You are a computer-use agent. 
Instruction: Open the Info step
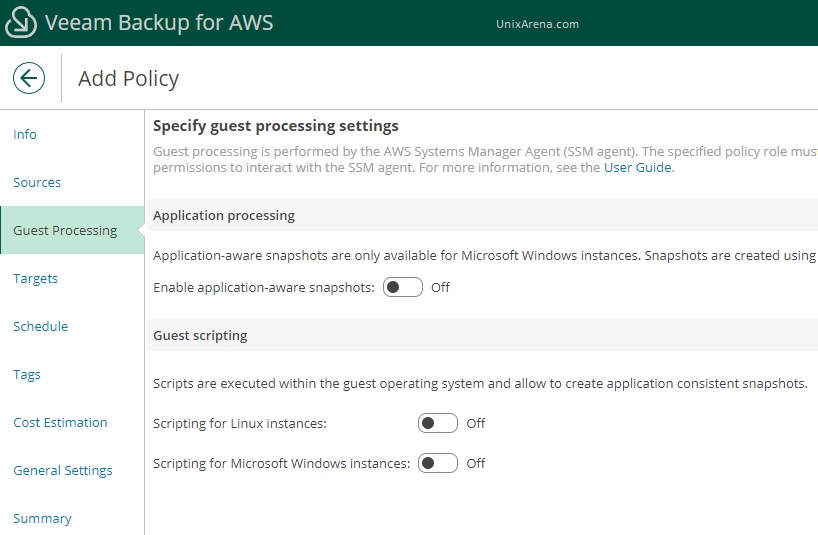25,135
